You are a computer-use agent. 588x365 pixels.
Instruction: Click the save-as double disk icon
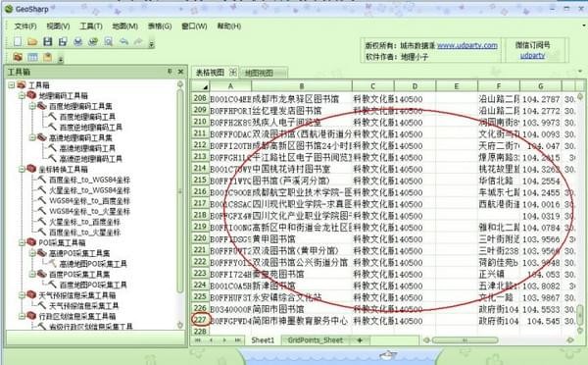click(63, 41)
